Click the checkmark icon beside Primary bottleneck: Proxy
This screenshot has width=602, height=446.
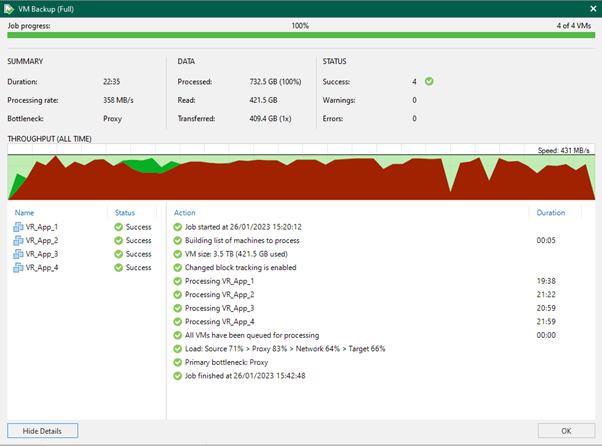[177, 362]
